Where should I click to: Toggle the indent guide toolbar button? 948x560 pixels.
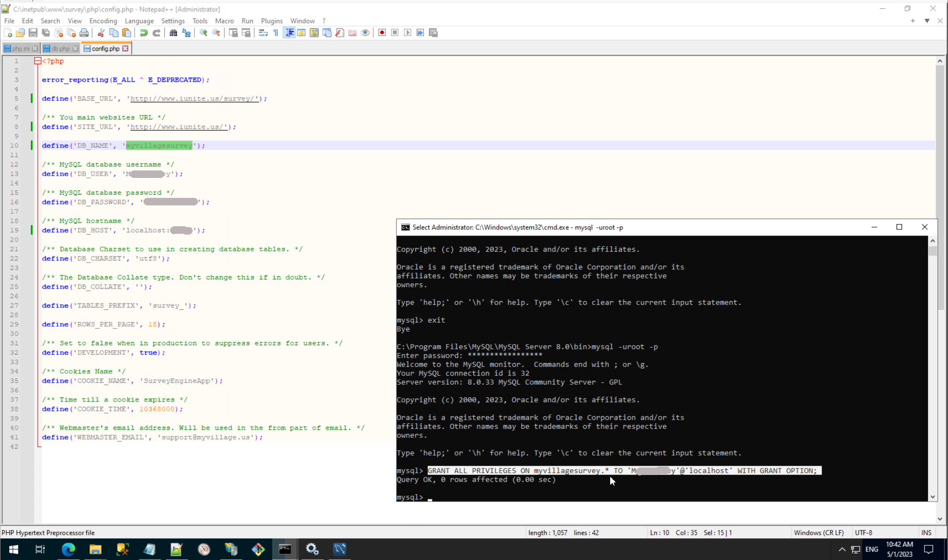[x=289, y=33]
